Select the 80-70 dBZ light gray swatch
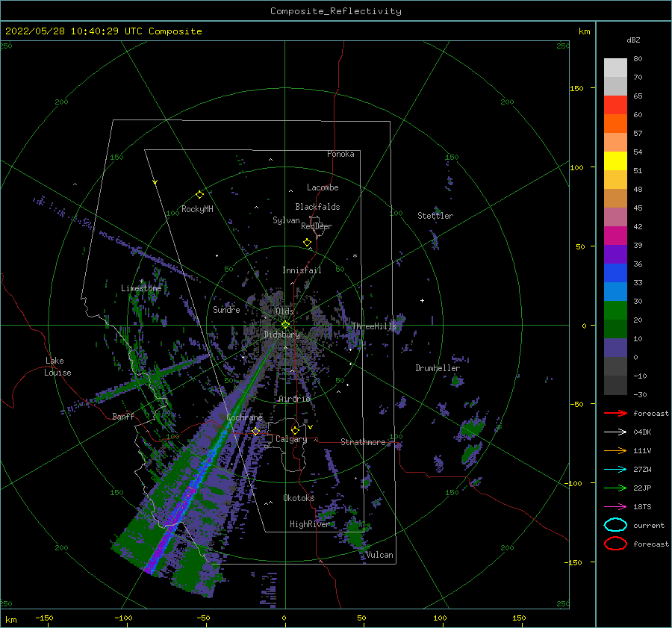 (x=615, y=68)
